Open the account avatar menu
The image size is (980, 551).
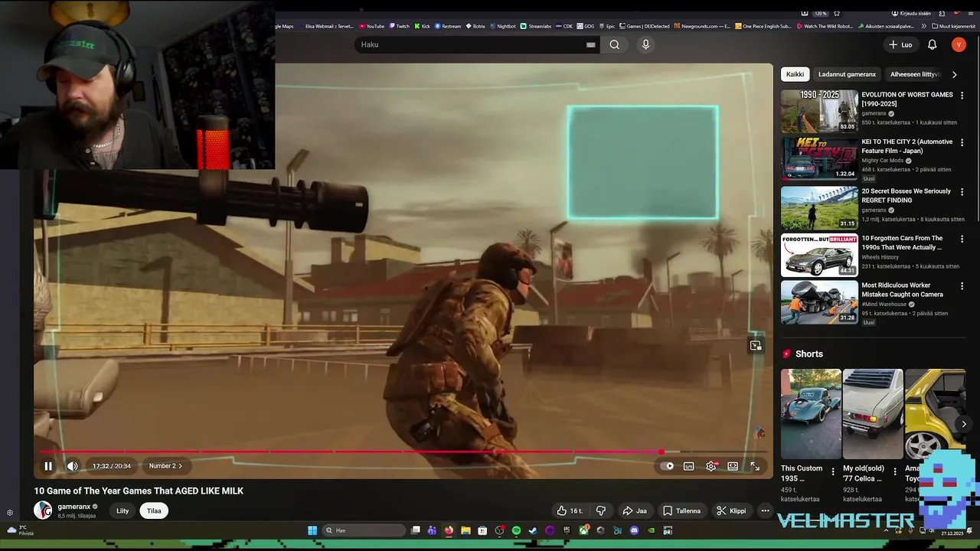(x=959, y=44)
